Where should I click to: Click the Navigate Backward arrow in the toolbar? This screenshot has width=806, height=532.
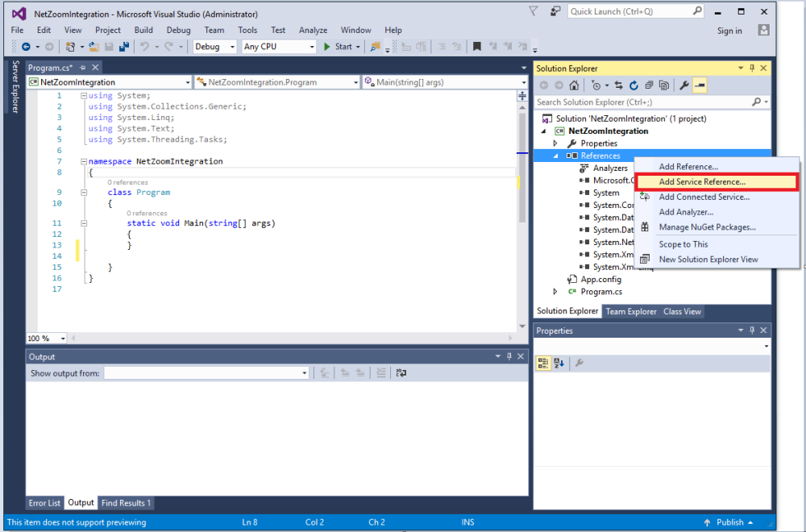[x=26, y=47]
